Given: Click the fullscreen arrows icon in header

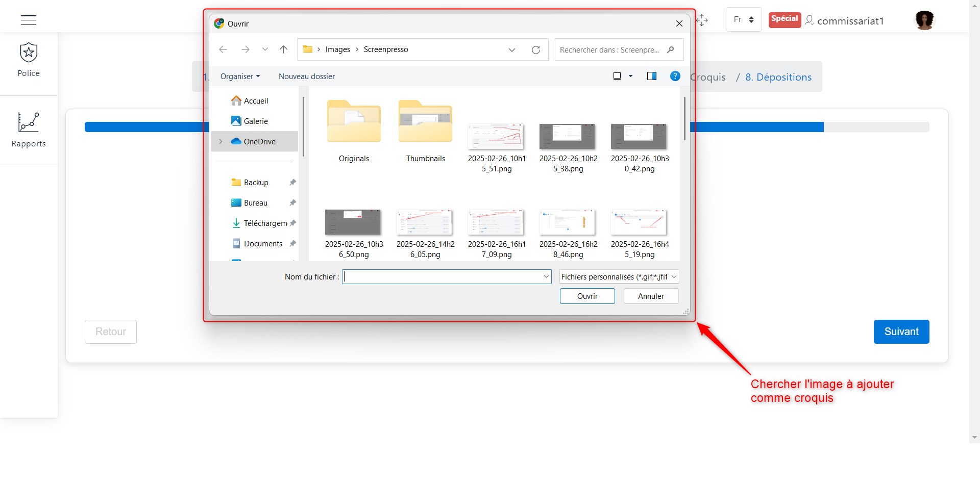Looking at the screenshot, I should coord(702,20).
